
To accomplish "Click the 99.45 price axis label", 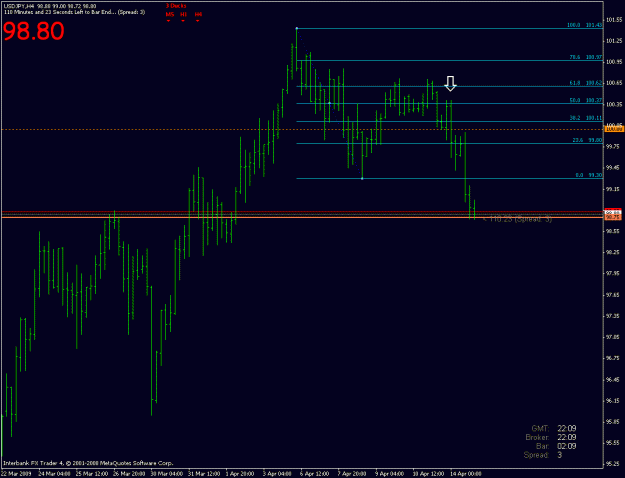I will coord(614,167).
